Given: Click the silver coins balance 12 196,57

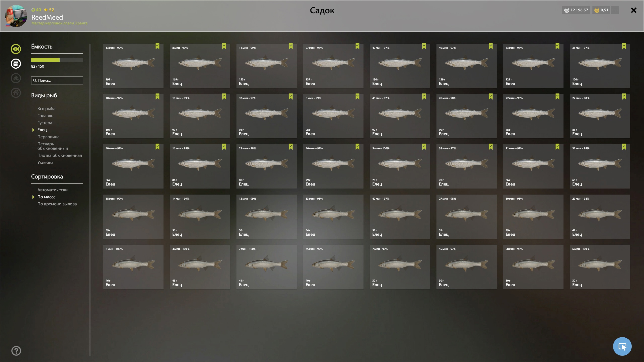Looking at the screenshot, I should coord(576,10).
